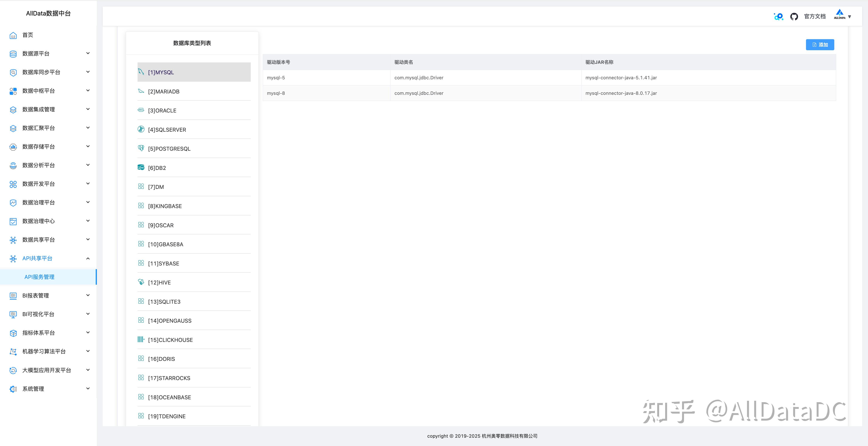Click the icon beside 数据治理平台
The width and height of the screenshot is (868, 446).
click(x=13, y=203)
